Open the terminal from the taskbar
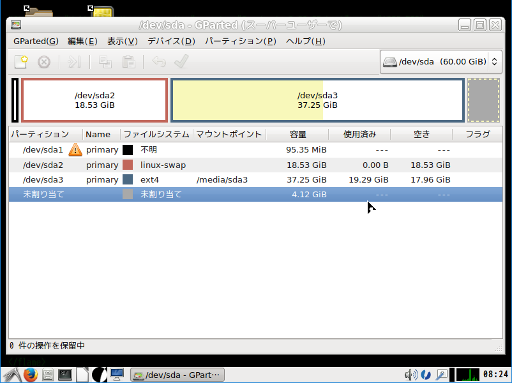This screenshot has width=512, height=383. pos(65,375)
